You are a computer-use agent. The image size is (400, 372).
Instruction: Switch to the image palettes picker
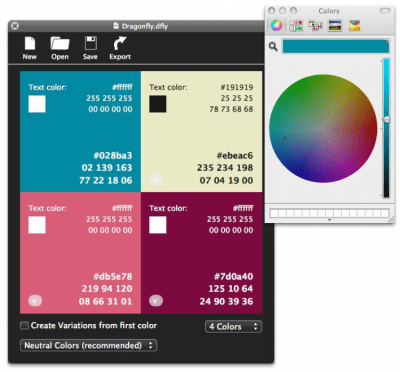point(335,25)
